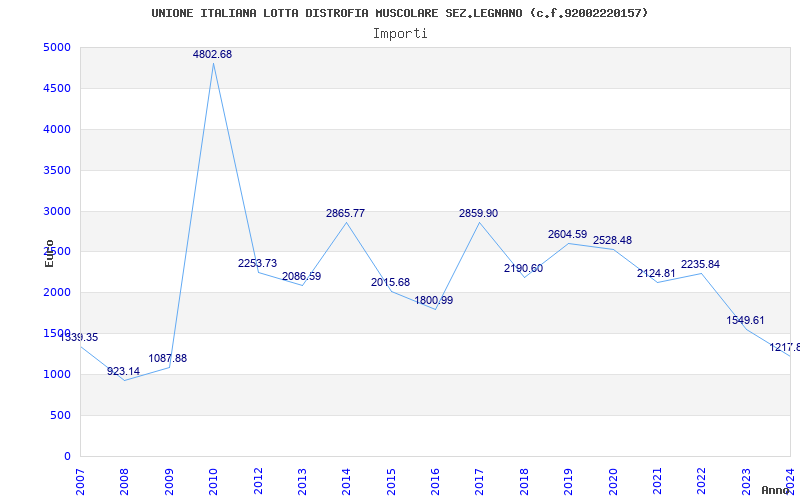Click the 2020 x-axis year label
The height and width of the screenshot is (500, 800).
tap(613, 482)
